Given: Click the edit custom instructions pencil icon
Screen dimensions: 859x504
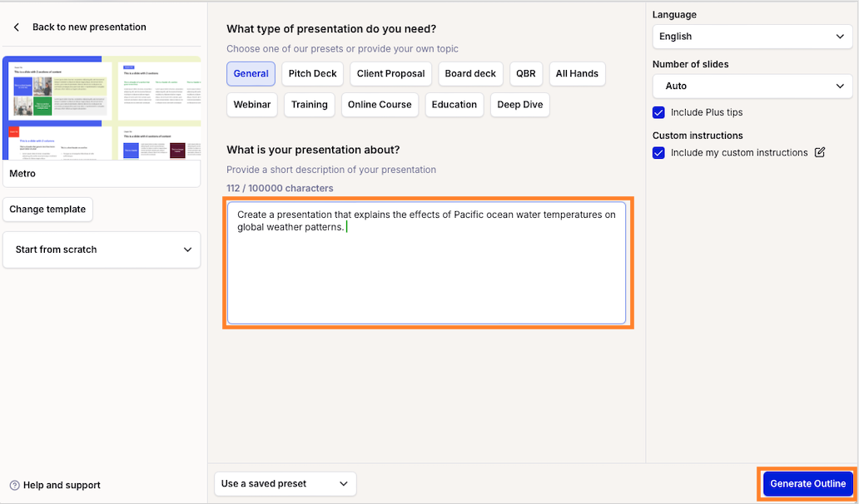Looking at the screenshot, I should click(x=820, y=153).
